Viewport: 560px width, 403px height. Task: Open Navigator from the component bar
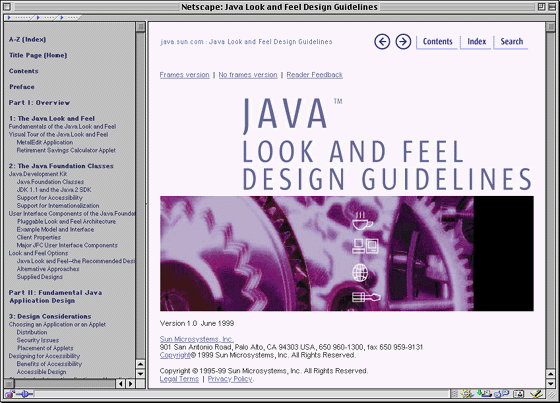(466, 394)
